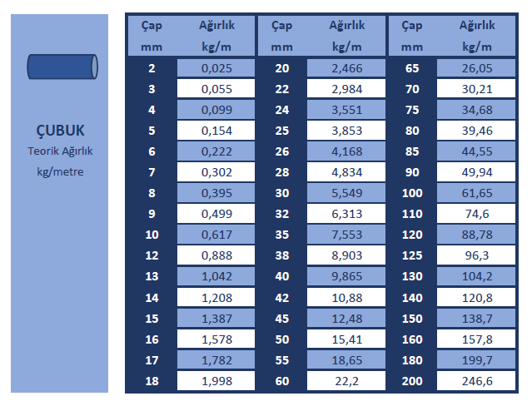Screen dimensions: 532x406
Task: Click the first Çap column header
Action: [x=152, y=26]
